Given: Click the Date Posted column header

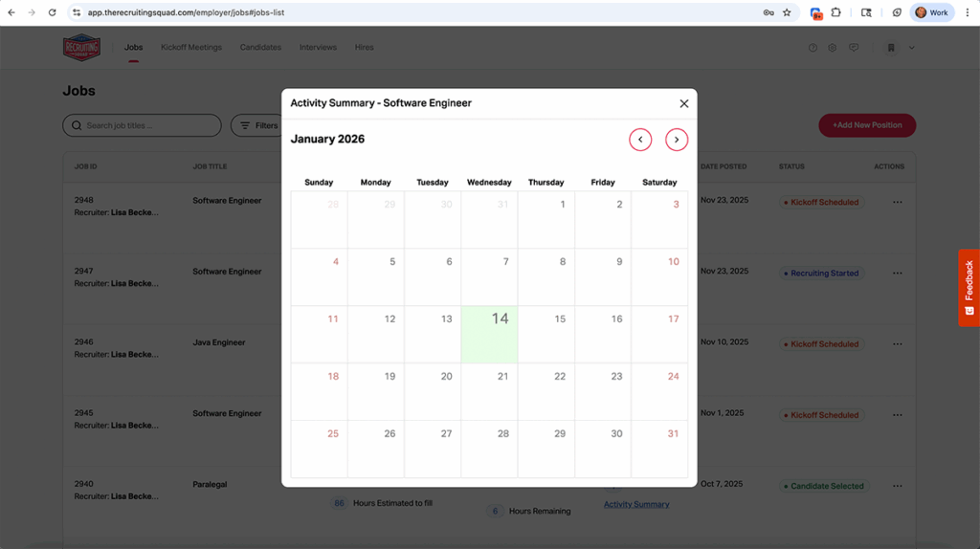Looking at the screenshot, I should [x=724, y=166].
